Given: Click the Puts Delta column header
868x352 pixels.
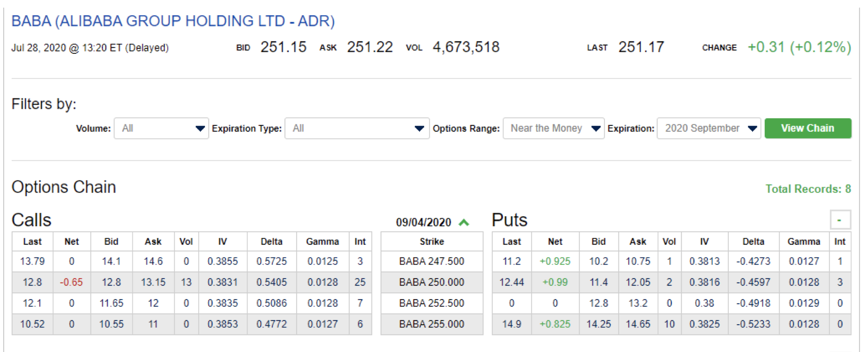Looking at the screenshot, I should [753, 241].
